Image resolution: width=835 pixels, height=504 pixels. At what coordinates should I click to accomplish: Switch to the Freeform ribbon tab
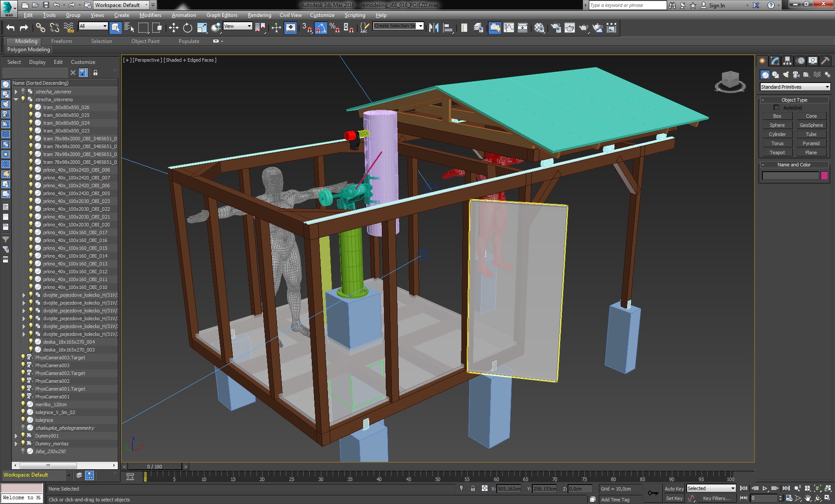point(61,41)
